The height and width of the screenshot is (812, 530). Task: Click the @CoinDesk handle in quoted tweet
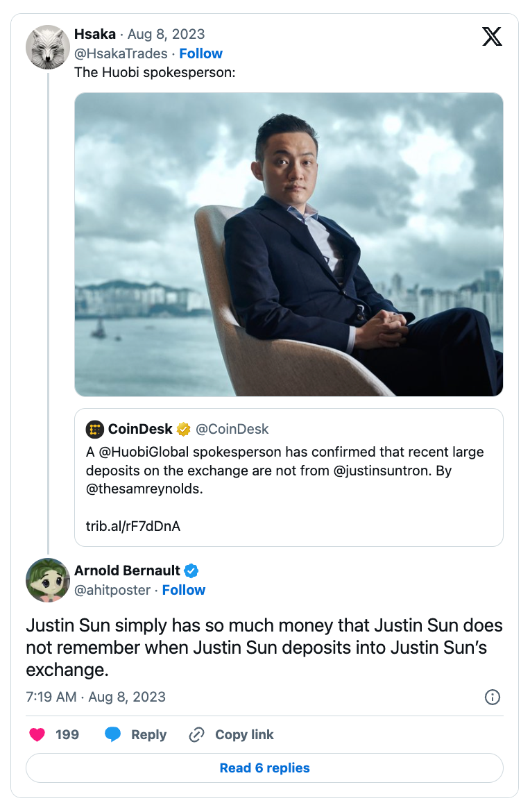(232, 429)
